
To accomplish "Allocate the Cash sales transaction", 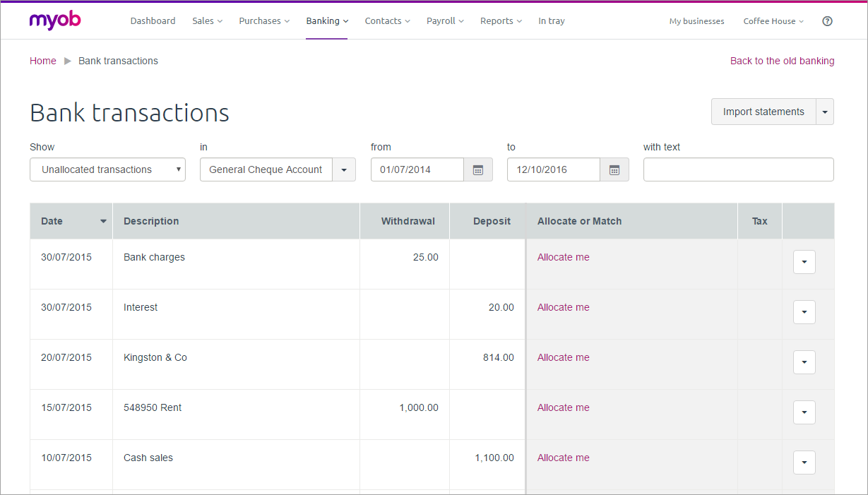I will point(563,458).
